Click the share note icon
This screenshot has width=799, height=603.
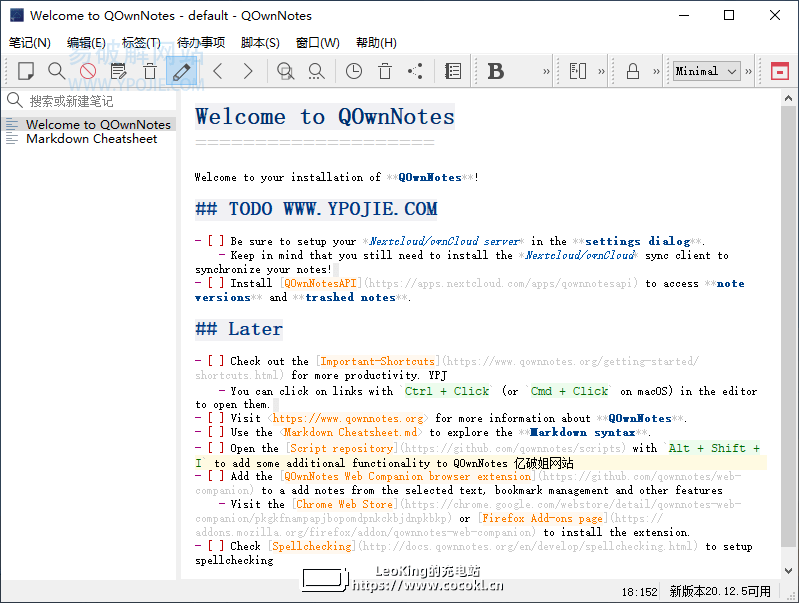tap(416, 71)
